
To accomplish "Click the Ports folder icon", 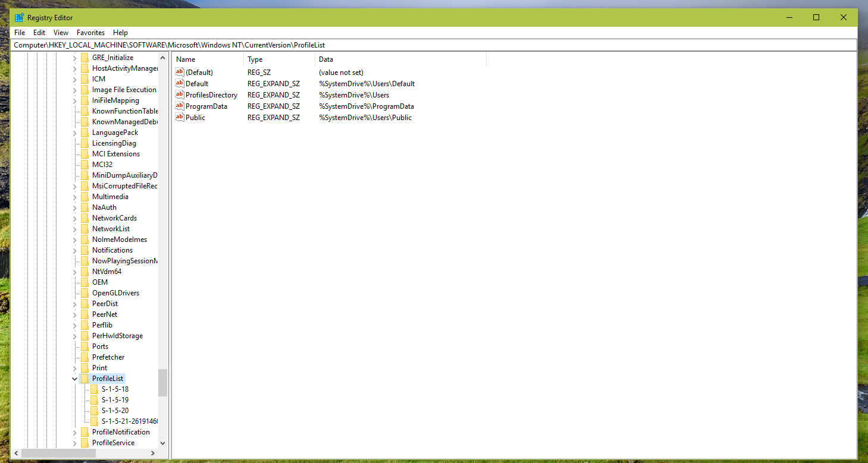I will (x=84, y=347).
